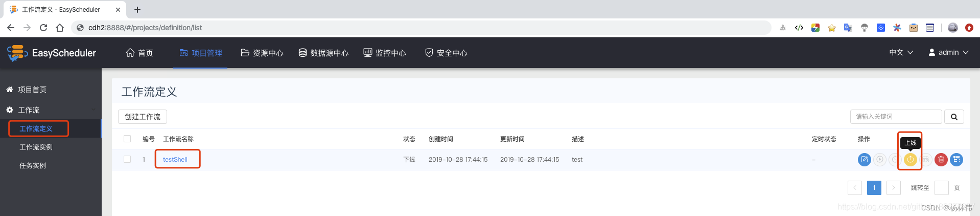Click the grayed timing clock icon for testShell

coord(894,160)
